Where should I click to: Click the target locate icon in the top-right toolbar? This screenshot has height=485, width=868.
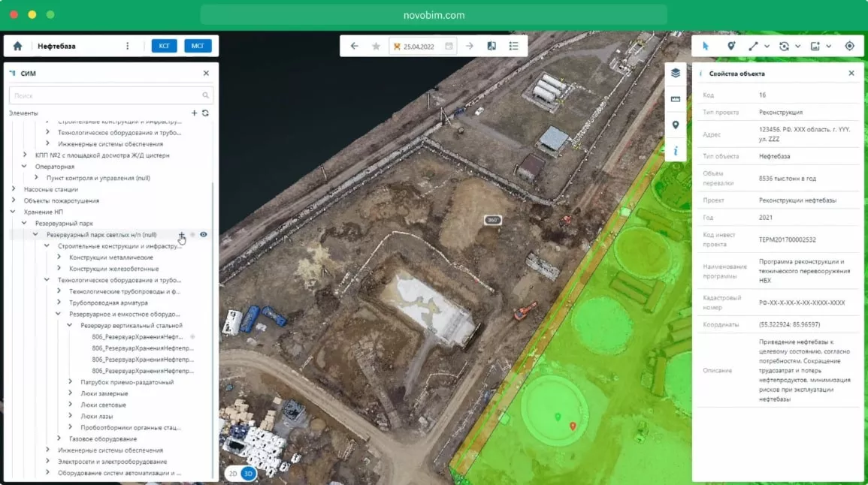850,46
